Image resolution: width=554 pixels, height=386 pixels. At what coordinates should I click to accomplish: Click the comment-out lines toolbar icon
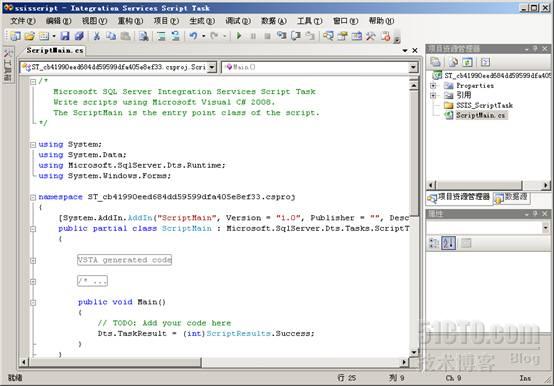(161, 36)
